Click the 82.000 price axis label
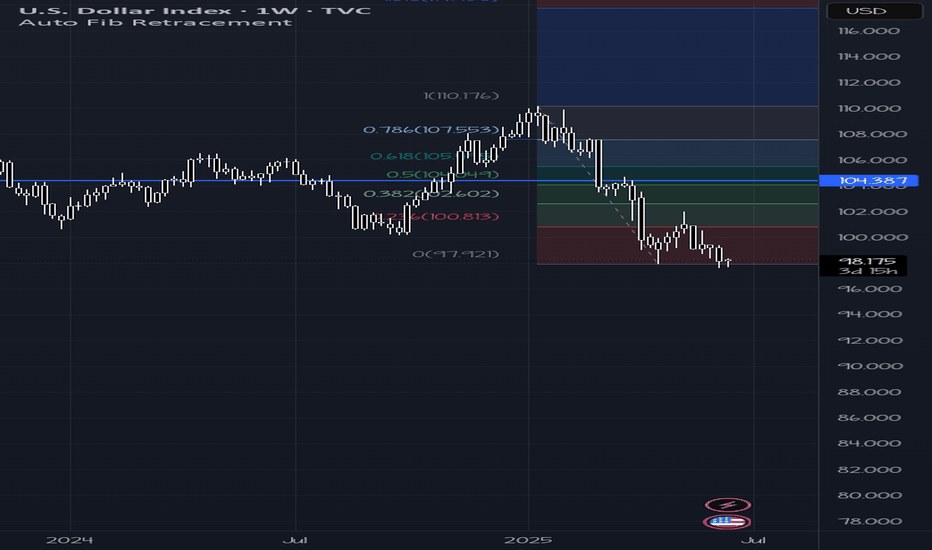This screenshot has width=932, height=550. 870,470
